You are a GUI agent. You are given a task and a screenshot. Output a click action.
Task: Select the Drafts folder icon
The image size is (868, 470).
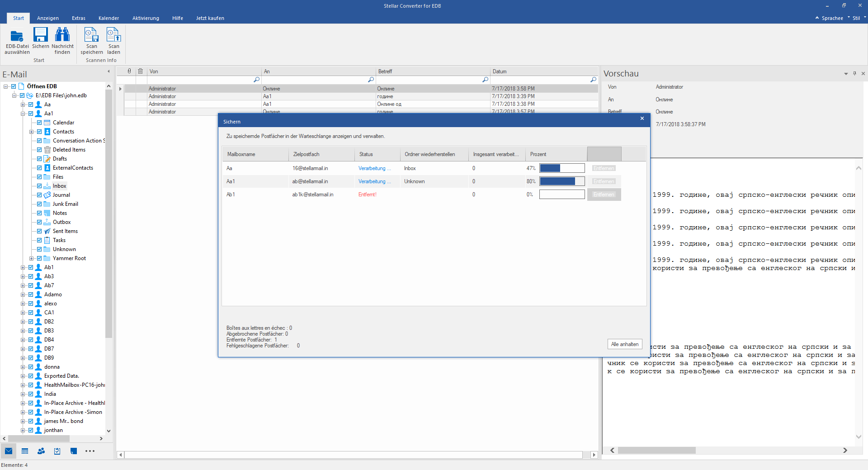(x=47, y=159)
